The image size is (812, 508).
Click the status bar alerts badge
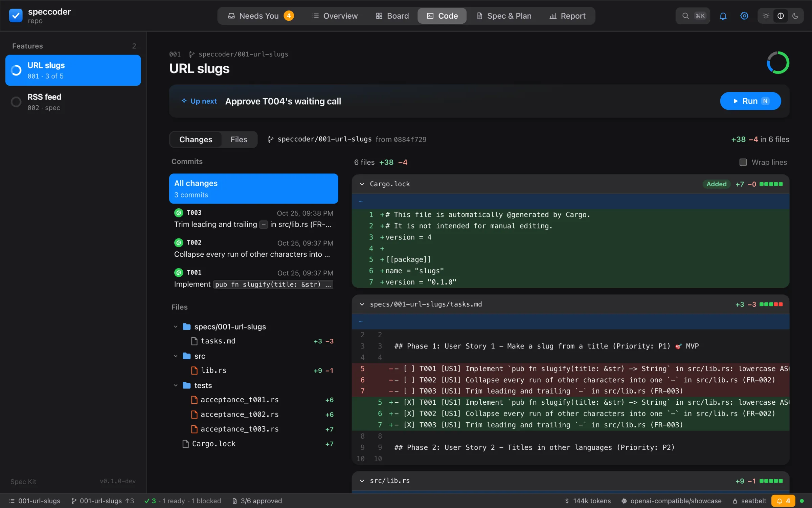(x=783, y=501)
